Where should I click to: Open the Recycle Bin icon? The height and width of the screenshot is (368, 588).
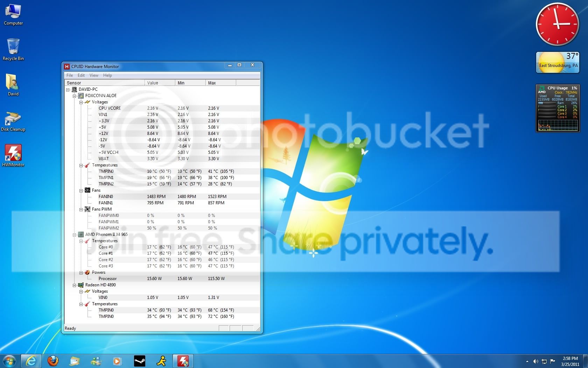(13, 49)
